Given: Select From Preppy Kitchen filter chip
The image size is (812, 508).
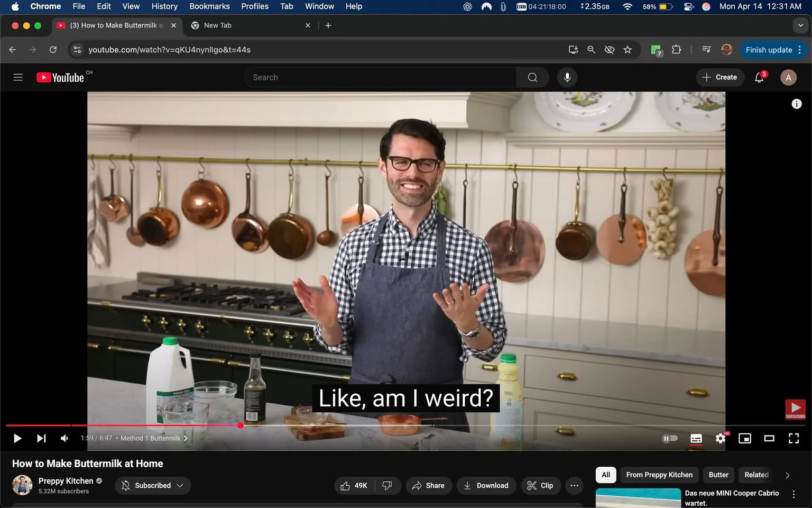Looking at the screenshot, I should click(659, 475).
